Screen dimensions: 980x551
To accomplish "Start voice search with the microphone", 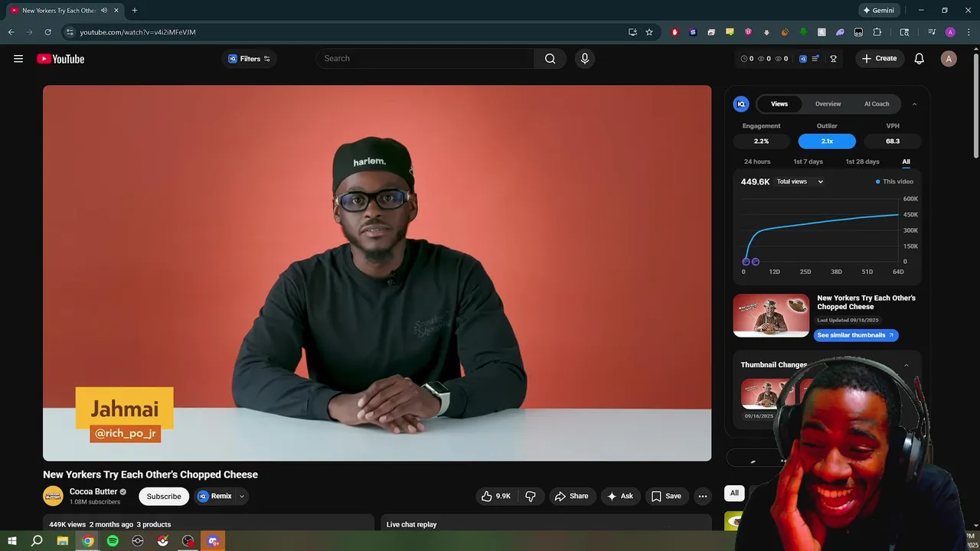I will tap(585, 59).
